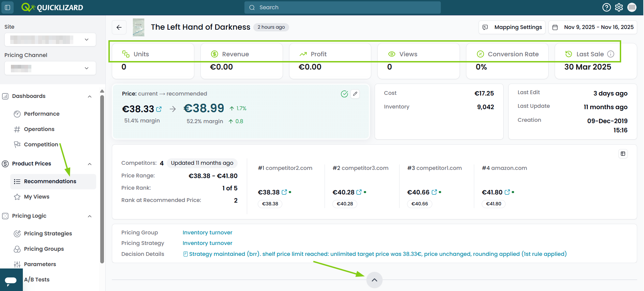This screenshot has height=291, width=644.
Task: Open the chat support widget
Action: click(11, 280)
